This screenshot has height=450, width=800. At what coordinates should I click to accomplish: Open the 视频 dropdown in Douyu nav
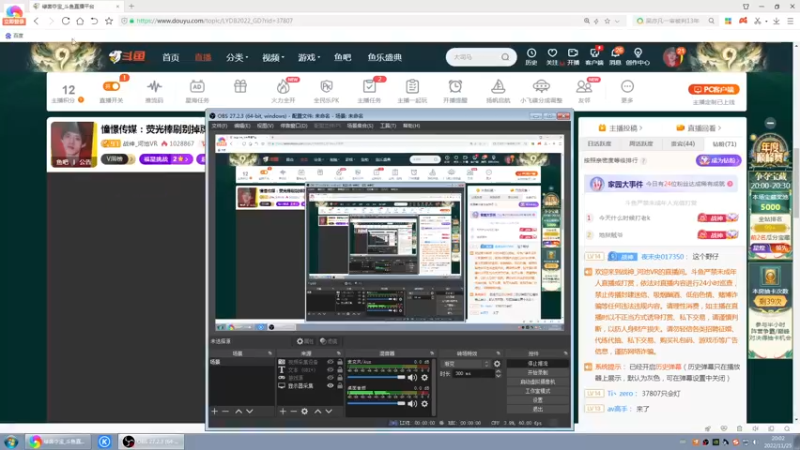pyautogui.click(x=273, y=57)
